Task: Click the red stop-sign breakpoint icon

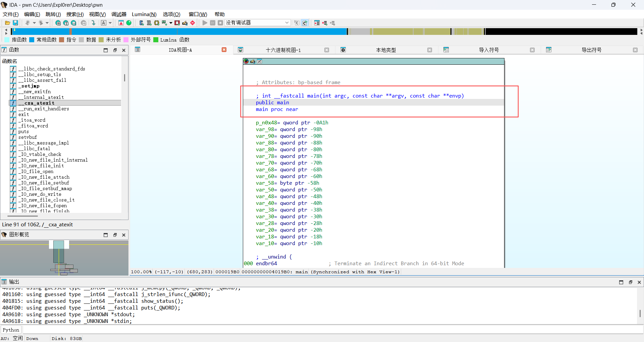Action: 193,23
